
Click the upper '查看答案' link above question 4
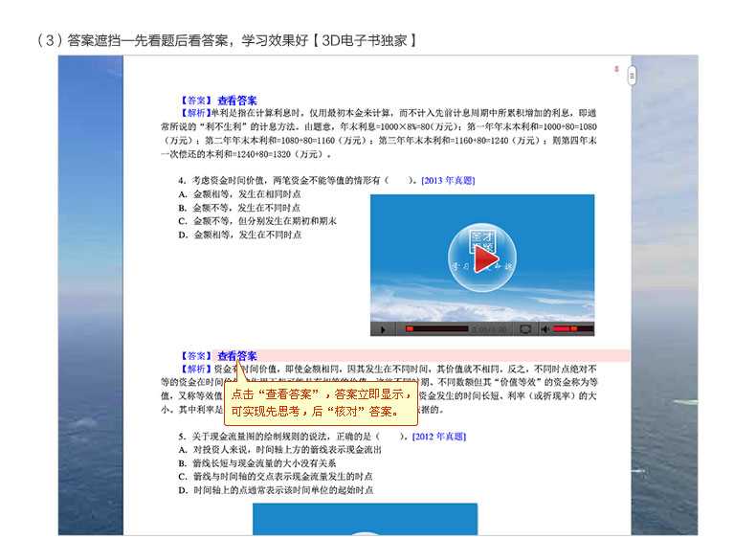(236, 100)
